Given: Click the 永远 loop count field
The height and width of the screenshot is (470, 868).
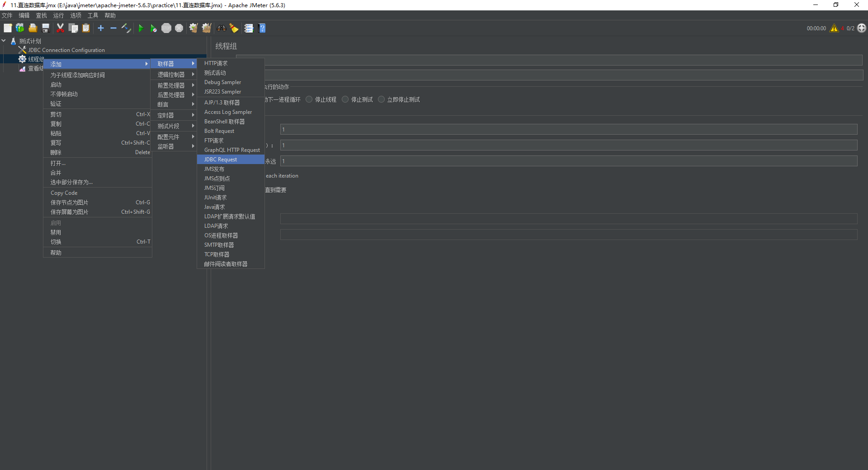Looking at the screenshot, I should (x=569, y=161).
